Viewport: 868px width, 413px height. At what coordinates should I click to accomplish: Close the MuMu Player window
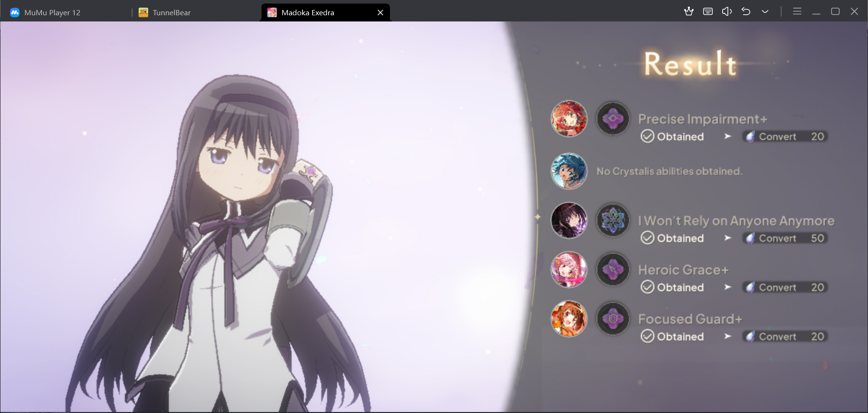click(x=854, y=11)
